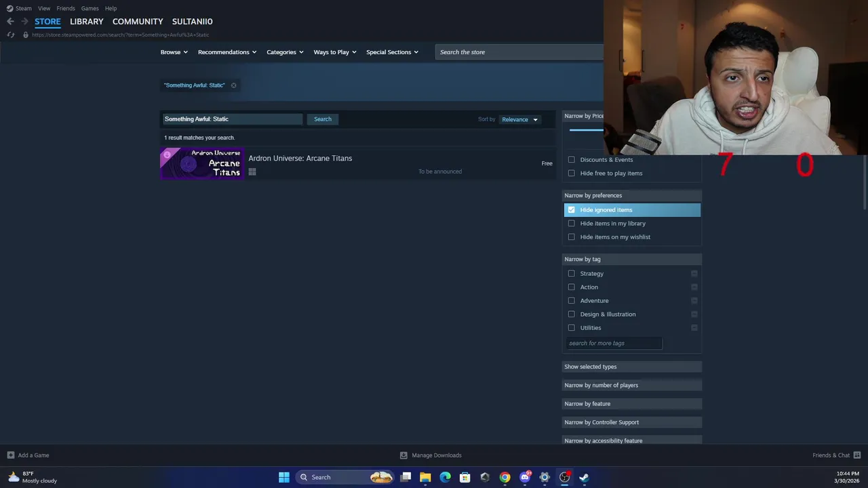Uncheck Hide ignored items

click(x=571, y=210)
